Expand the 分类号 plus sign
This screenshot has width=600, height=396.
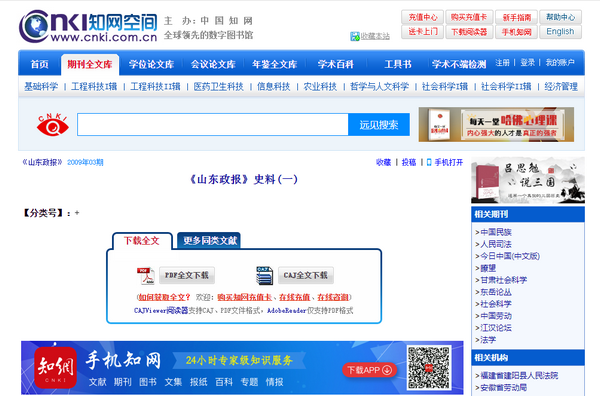coord(77,213)
